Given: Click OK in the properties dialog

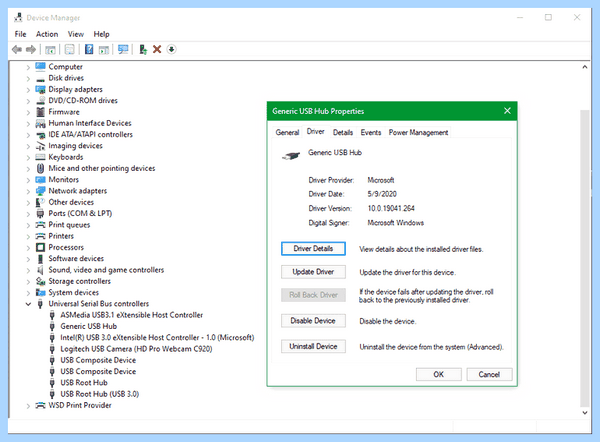Looking at the screenshot, I should tap(439, 374).
